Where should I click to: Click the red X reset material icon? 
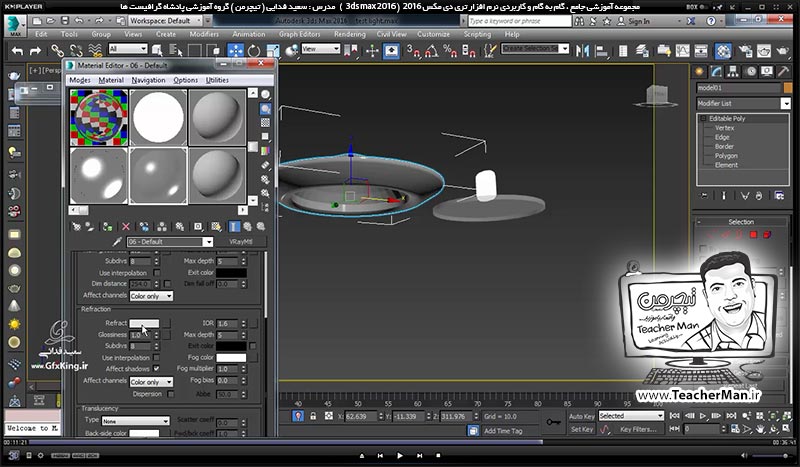click(126, 227)
